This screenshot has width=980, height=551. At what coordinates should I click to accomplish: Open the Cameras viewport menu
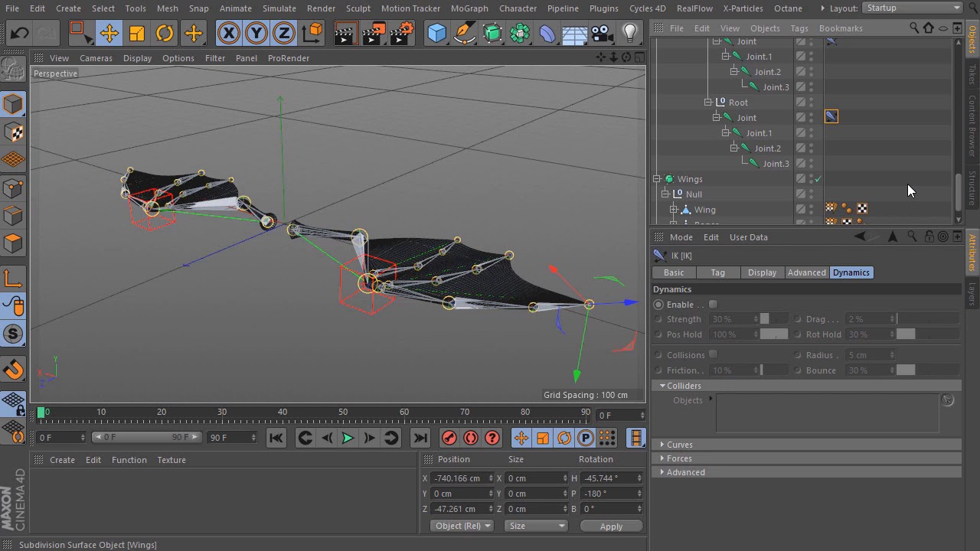point(96,58)
